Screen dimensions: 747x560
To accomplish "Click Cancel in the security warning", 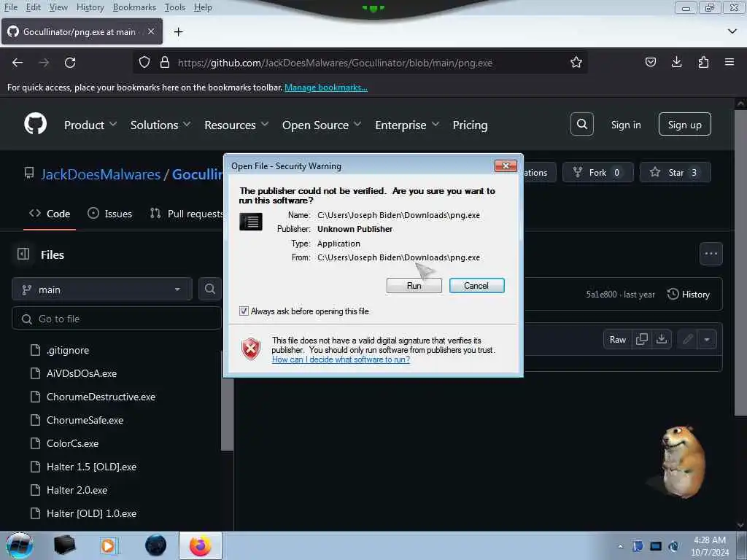I will 476,286.
